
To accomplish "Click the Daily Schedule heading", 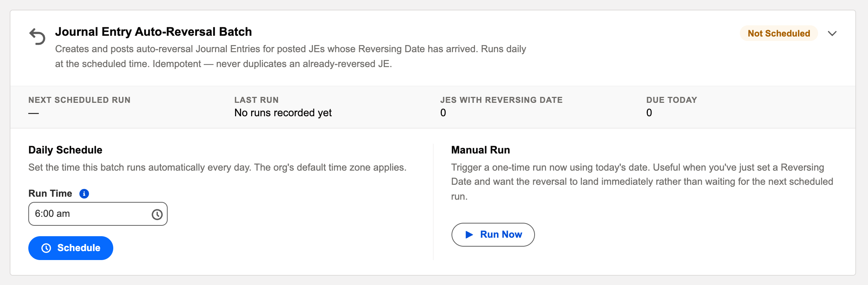I will (65, 150).
